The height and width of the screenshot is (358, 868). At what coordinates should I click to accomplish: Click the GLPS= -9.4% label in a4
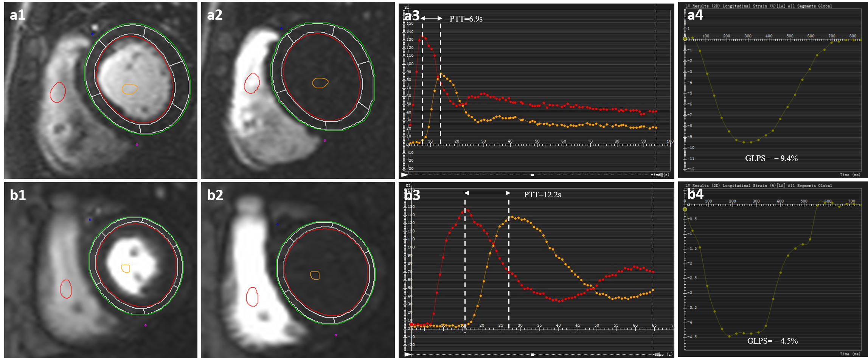pyautogui.click(x=772, y=158)
